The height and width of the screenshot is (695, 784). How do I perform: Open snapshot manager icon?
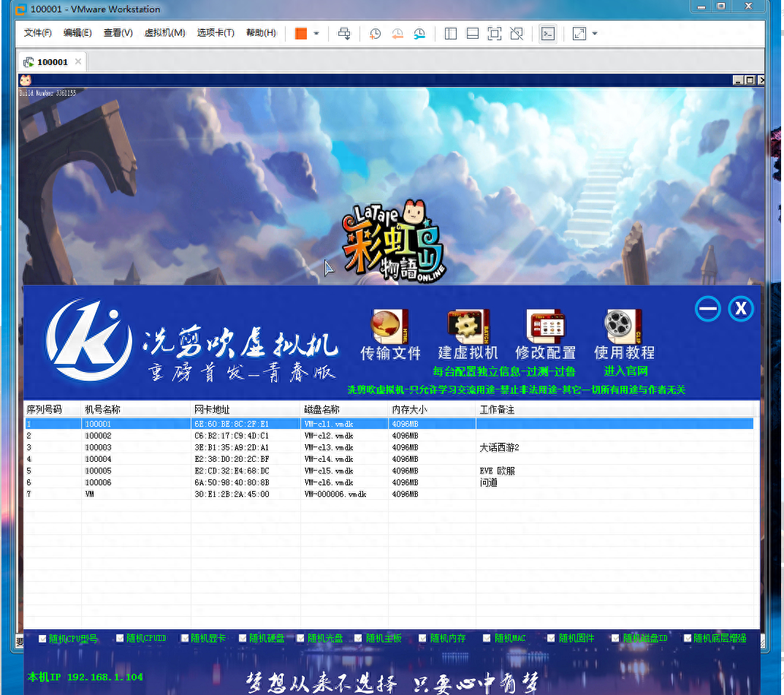pos(419,34)
